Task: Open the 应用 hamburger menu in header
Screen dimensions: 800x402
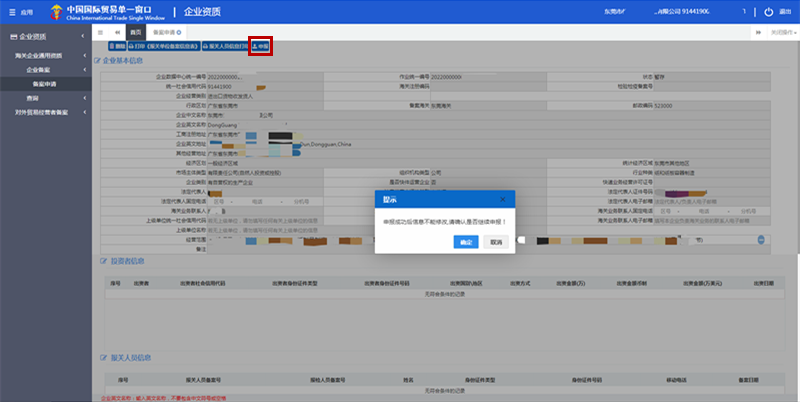Action: (x=20, y=12)
